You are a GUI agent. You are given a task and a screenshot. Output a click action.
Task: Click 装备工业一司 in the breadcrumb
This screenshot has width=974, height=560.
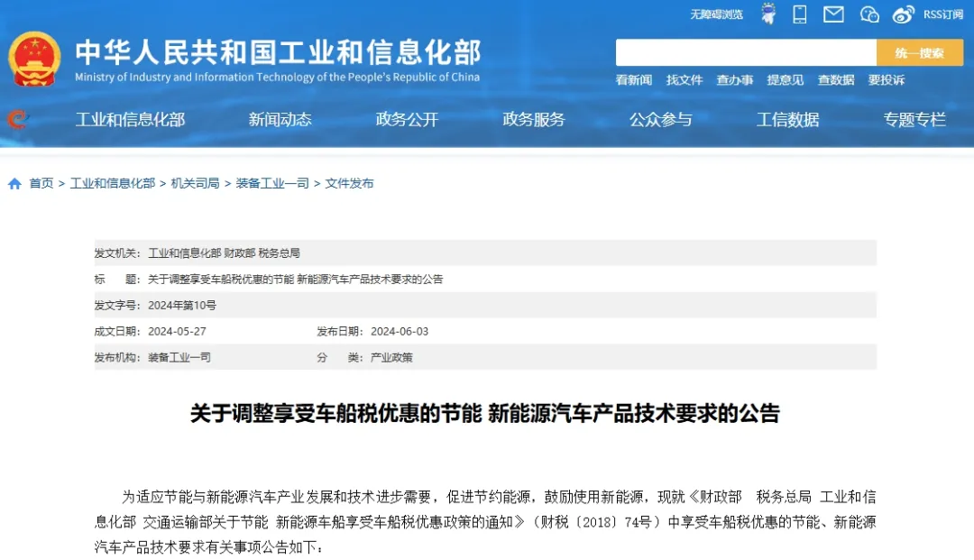coord(272,184)
